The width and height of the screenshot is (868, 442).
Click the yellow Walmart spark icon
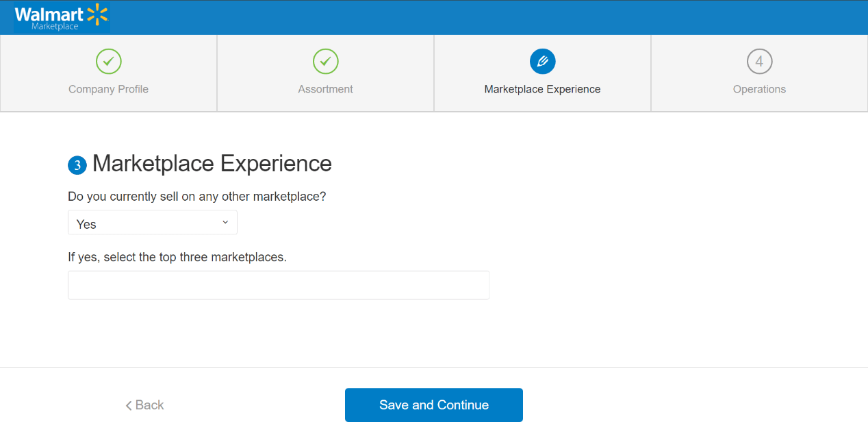[98, 14]
